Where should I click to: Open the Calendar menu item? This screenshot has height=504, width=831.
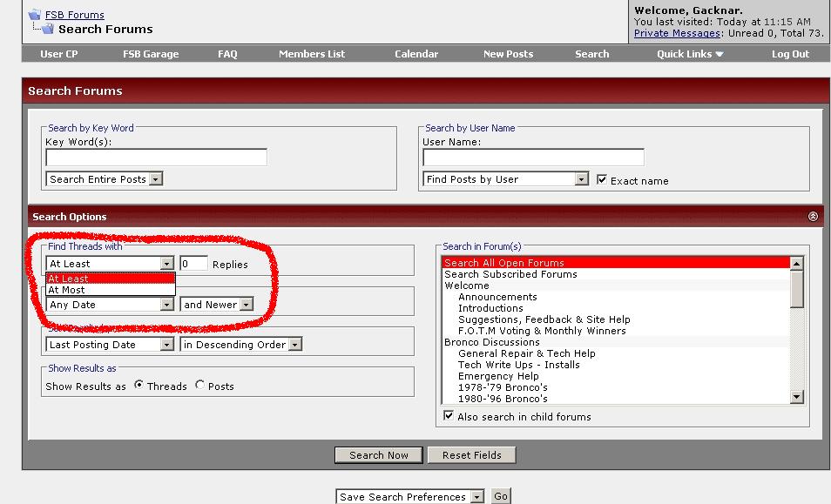click(416, 54)
